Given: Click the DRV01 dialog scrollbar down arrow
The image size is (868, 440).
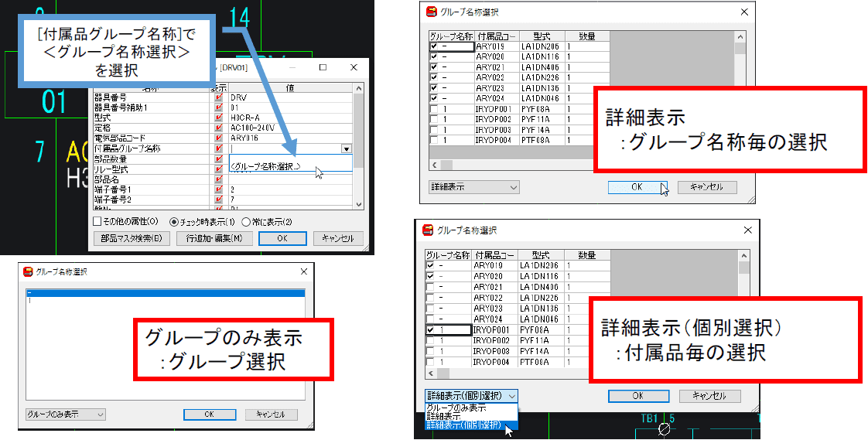Looking at the screenshot, I should click(359, 204).
